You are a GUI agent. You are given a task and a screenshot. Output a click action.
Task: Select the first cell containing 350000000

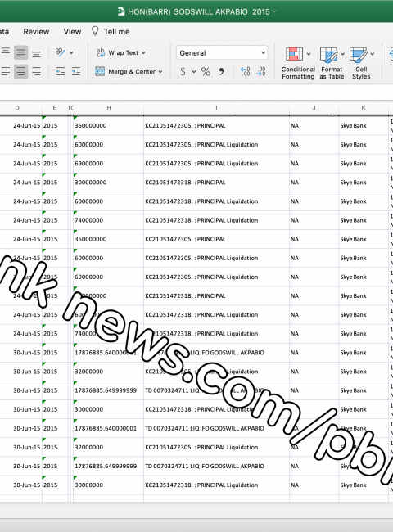pos(108,125)
